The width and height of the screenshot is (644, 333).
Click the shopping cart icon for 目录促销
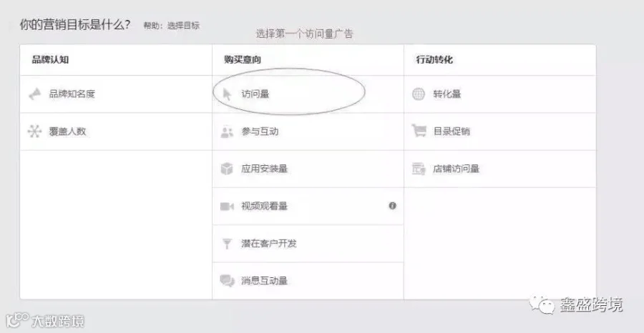point(419,131)
